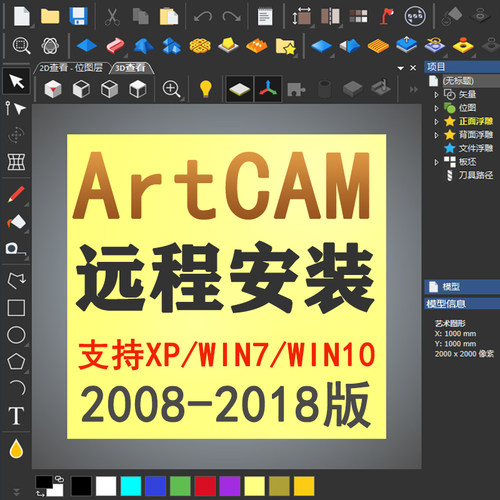Click the 模型信息 section header

(462, 304)
